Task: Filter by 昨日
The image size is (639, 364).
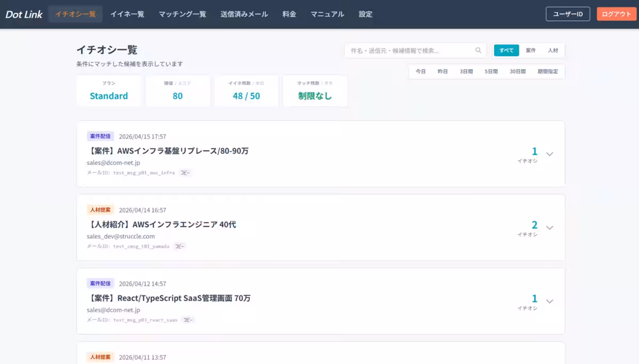Action: pos(443,71)
